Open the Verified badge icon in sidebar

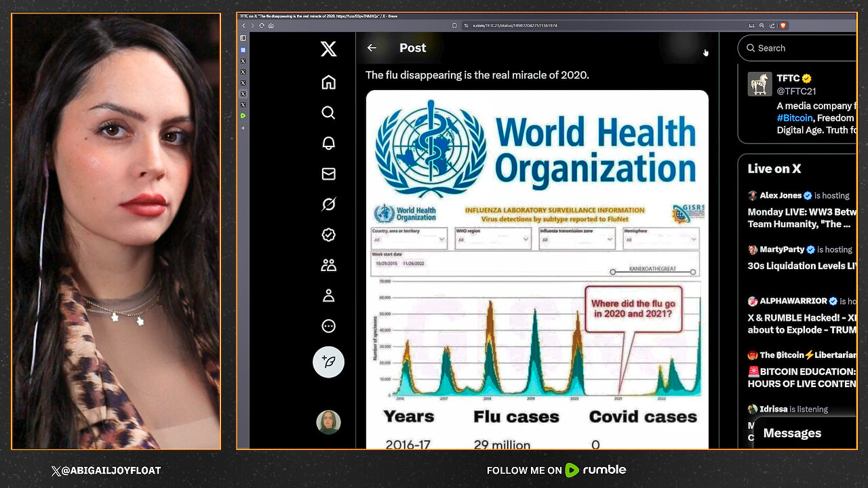tap(328, 235)
